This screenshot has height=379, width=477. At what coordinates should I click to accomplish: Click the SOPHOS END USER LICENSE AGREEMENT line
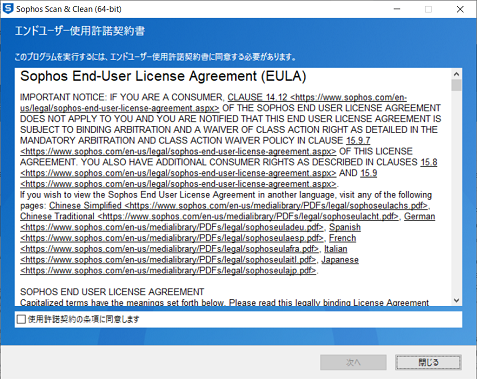point(112,292)
